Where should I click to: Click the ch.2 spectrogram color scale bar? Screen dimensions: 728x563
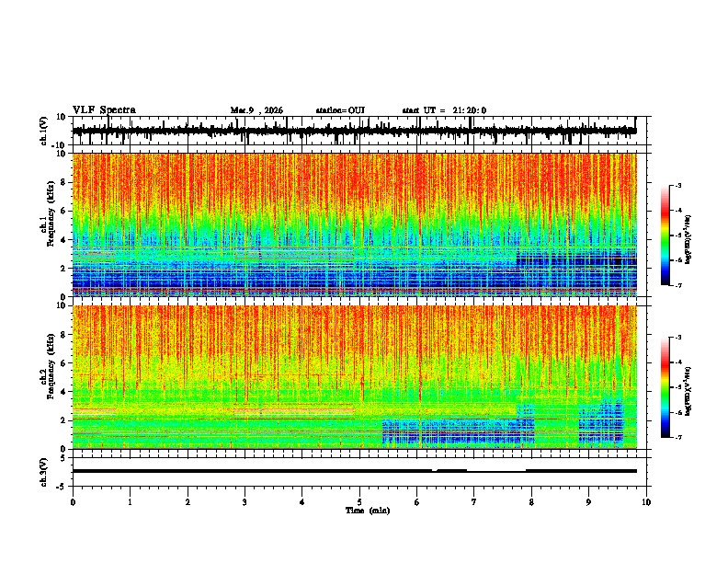point(665,387)
